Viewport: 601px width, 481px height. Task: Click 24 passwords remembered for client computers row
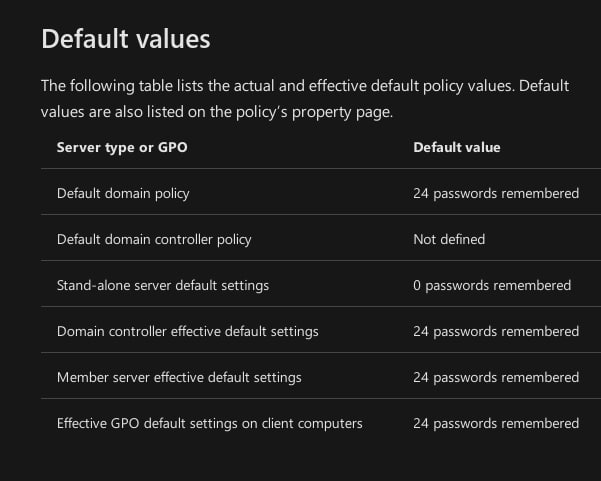[496, 424]
